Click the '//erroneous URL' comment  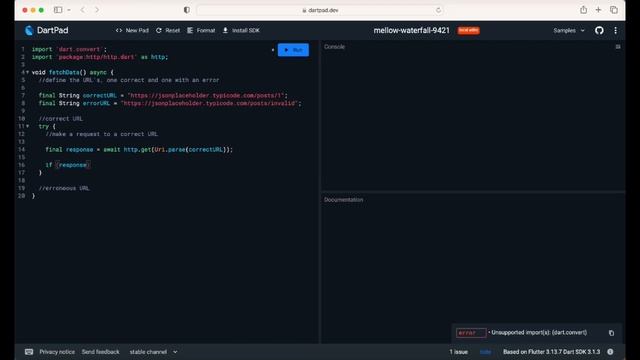pyautogui.click(x=64, y=188)
